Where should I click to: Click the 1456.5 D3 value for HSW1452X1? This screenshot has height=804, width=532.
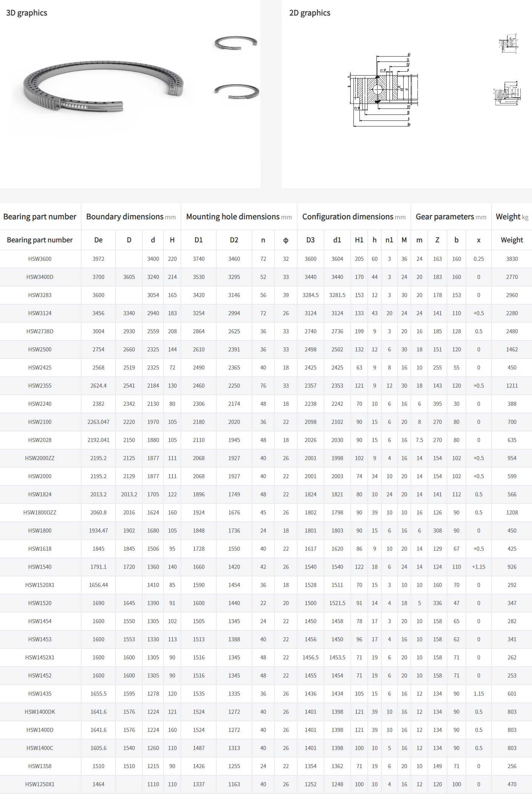(310, 658)
